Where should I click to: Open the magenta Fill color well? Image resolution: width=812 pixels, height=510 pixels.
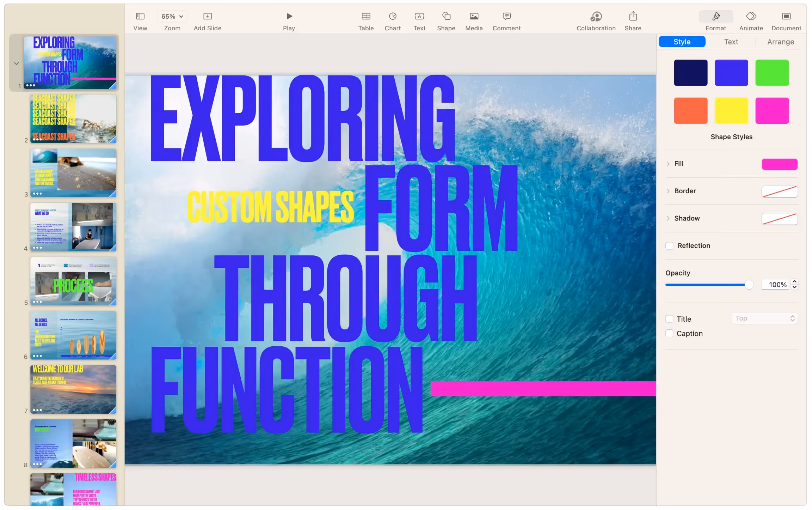tap(779, 164)
